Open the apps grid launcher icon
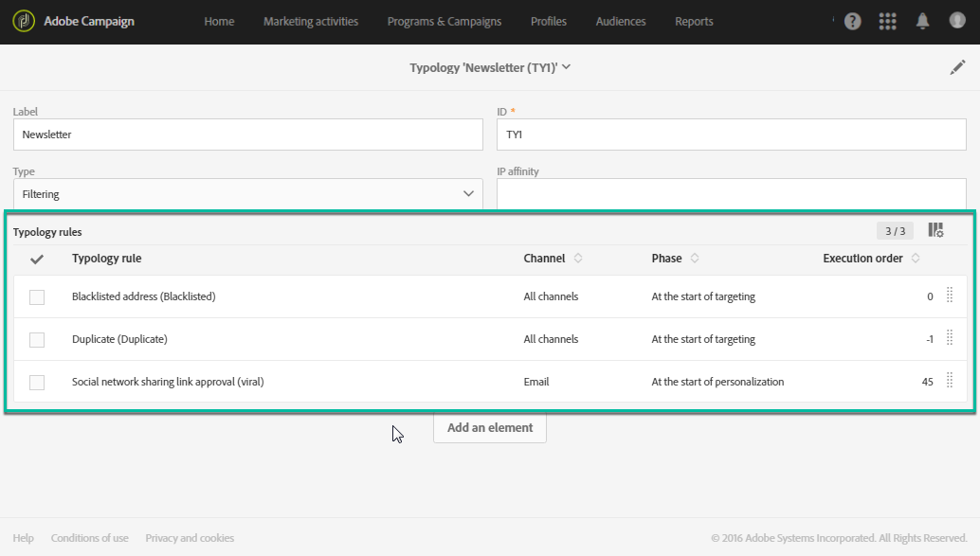The height and width of the screenshot is (556, 980). tap(888, 21)
